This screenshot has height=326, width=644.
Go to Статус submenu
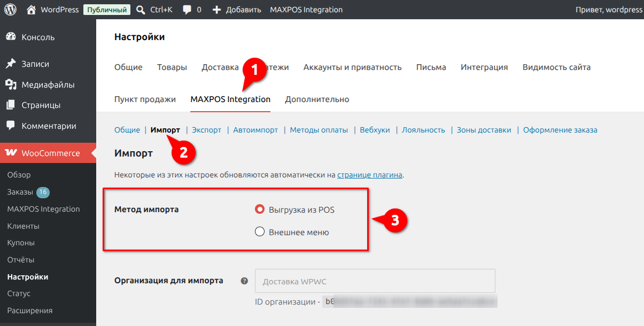click(19, 293)
